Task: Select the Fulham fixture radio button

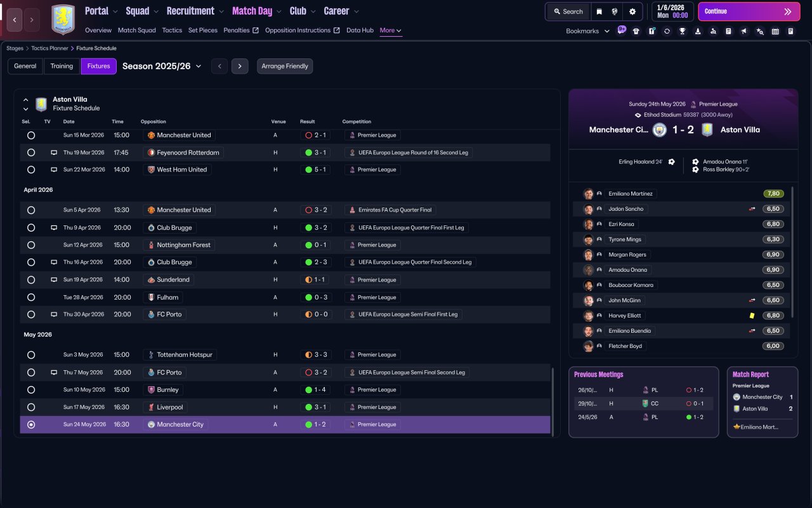Action: [x=31, y=297]
